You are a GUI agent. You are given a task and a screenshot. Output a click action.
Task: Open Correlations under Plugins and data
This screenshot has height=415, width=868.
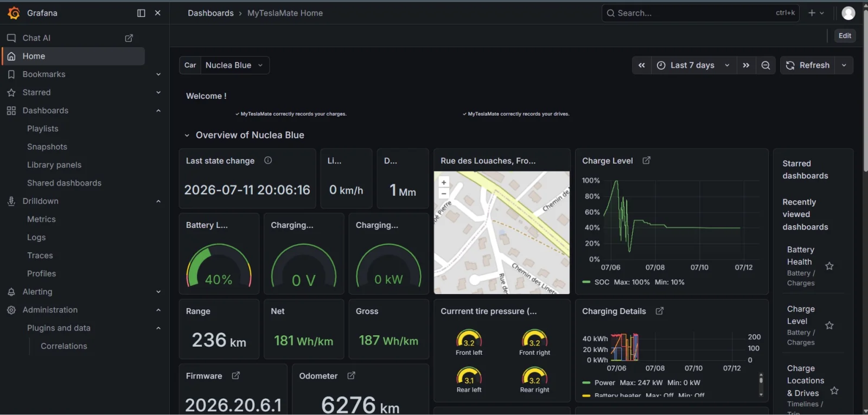pos(64,346)
